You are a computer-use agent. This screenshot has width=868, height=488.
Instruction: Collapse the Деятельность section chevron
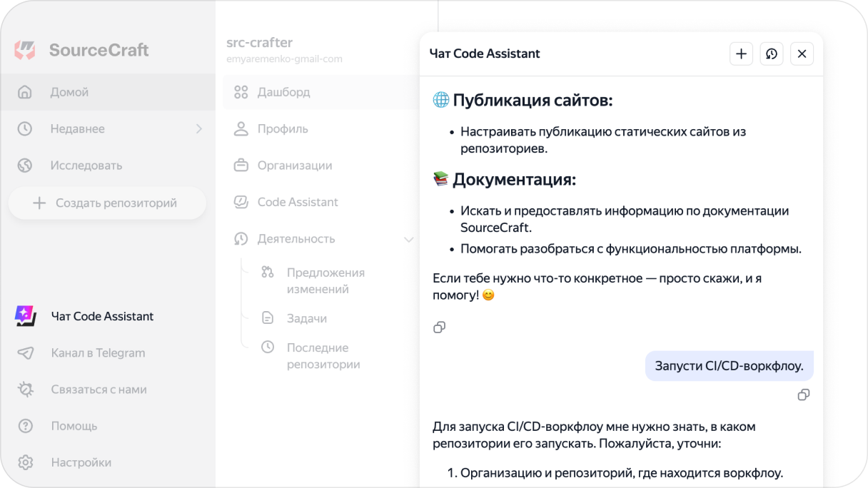coord(408,239)
